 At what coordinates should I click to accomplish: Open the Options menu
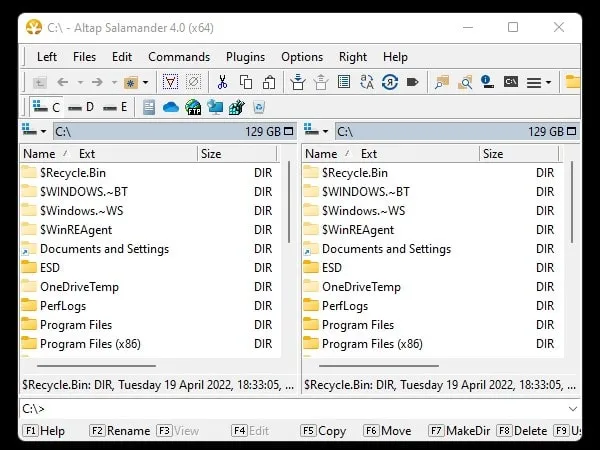(x=302, y=57)
